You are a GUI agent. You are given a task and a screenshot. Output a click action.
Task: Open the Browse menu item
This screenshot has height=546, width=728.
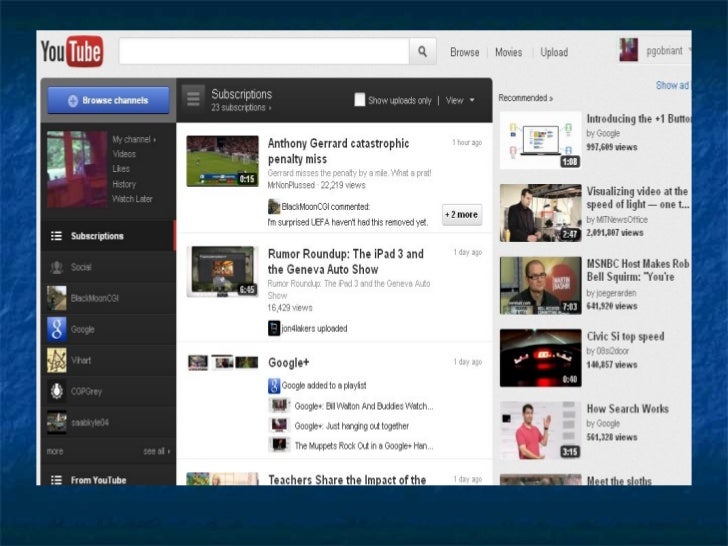click(464, 52)
